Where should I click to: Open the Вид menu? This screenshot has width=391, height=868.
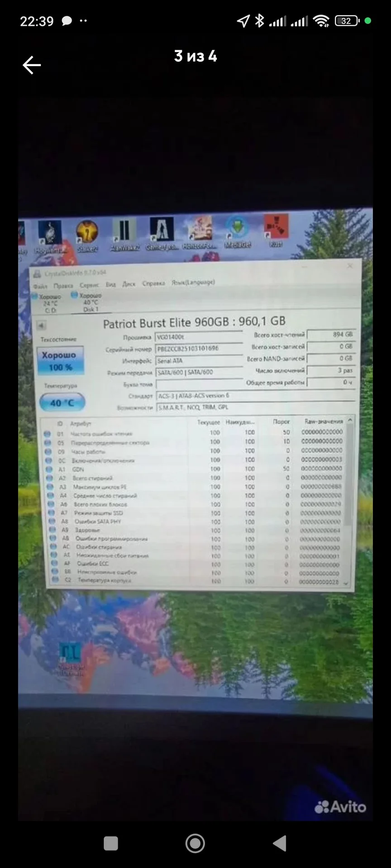[x=111, y=285]
